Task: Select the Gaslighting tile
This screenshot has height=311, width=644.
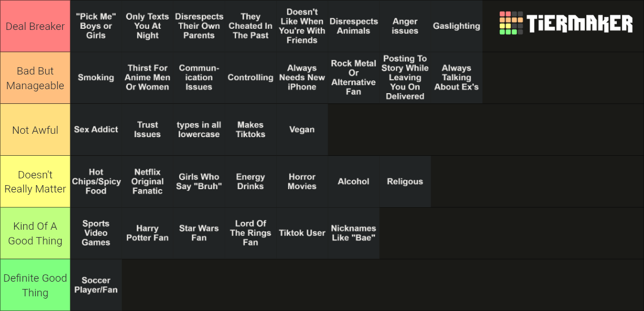Action: [x=456, y=26]
